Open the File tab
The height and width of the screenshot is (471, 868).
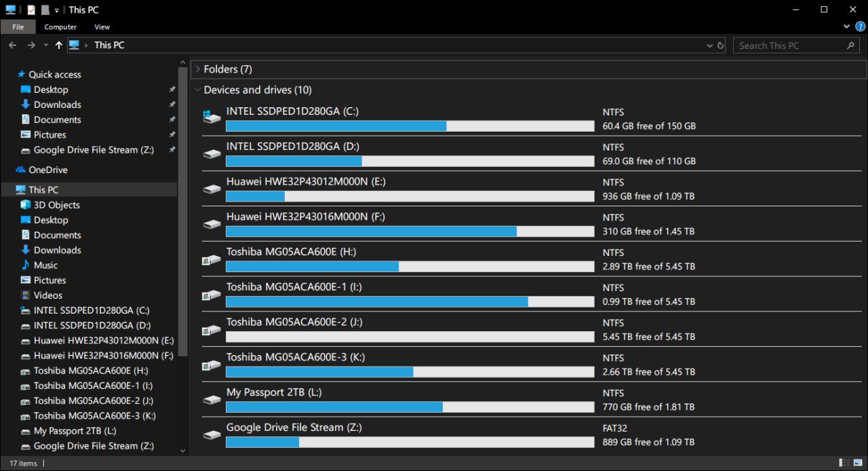tap(18, 27)
